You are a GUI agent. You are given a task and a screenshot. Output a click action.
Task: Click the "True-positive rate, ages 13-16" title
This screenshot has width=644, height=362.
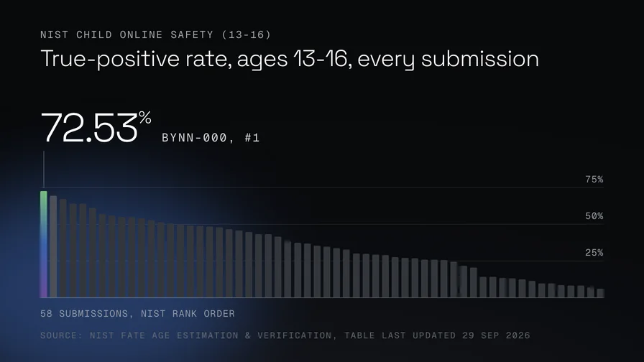point(290,59)
